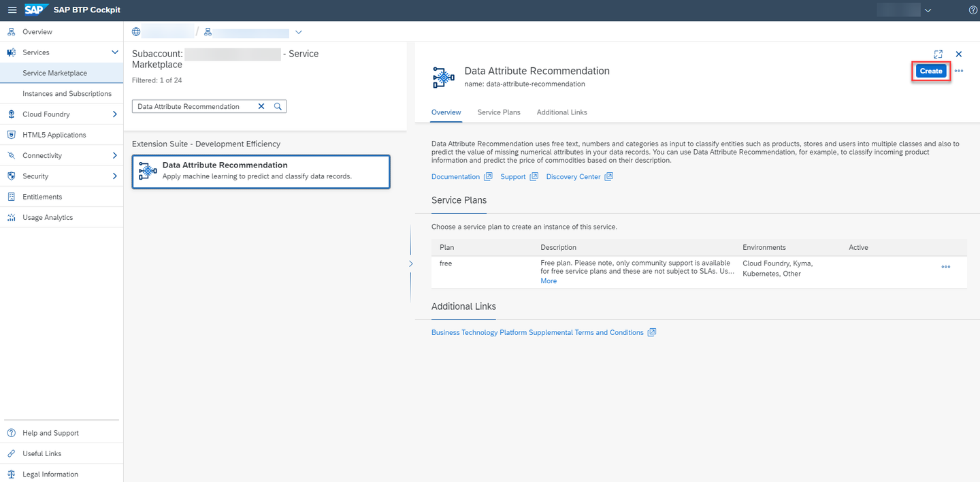
Task: Click the Useful Links chain icon
Action: pyautogui.click(x=11, y=453)
